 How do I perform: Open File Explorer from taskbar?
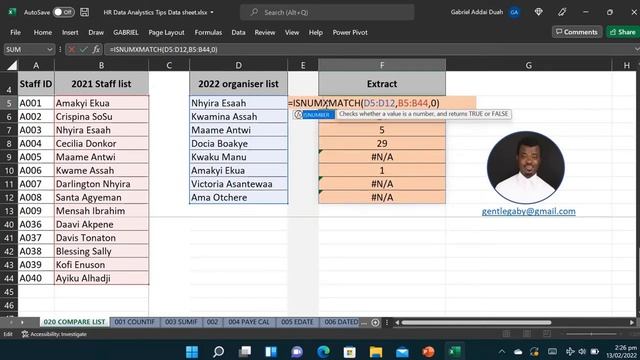tap(376, 351)
